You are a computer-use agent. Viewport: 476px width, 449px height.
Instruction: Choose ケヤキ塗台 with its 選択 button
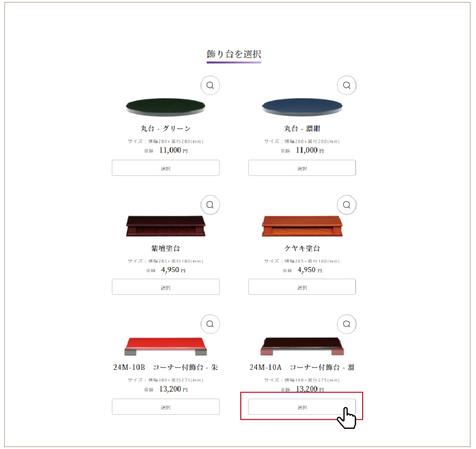pyautogui.click(x=302, y=287)
